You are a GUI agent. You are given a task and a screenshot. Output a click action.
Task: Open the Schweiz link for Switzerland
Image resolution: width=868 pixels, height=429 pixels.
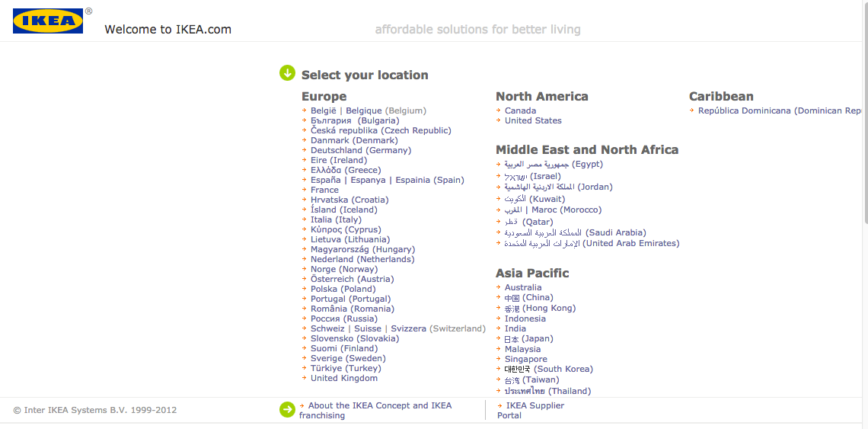[x=327, y=328]
